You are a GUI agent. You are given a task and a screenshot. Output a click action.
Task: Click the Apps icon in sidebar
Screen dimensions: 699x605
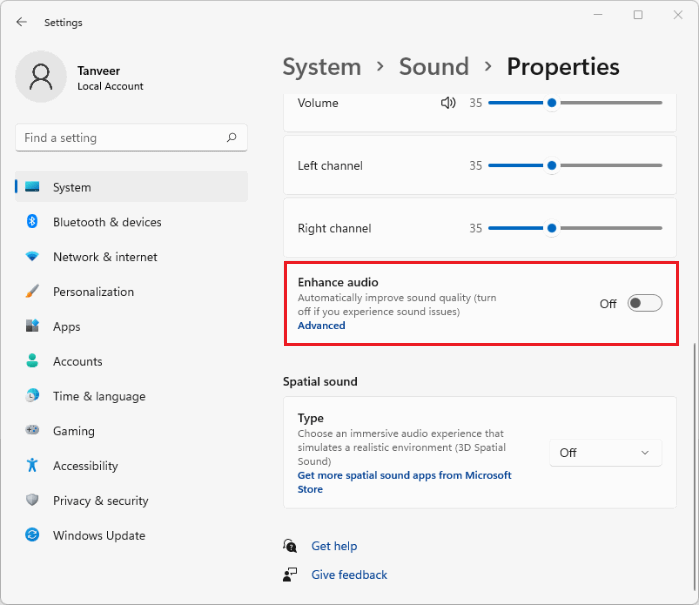pos(32,326)
